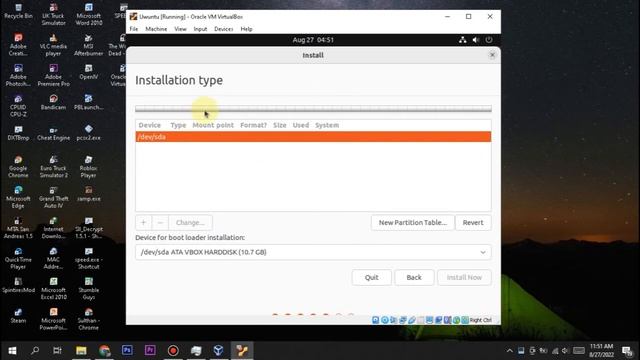Click New Partition Table... button

click(x=413, y=222)
